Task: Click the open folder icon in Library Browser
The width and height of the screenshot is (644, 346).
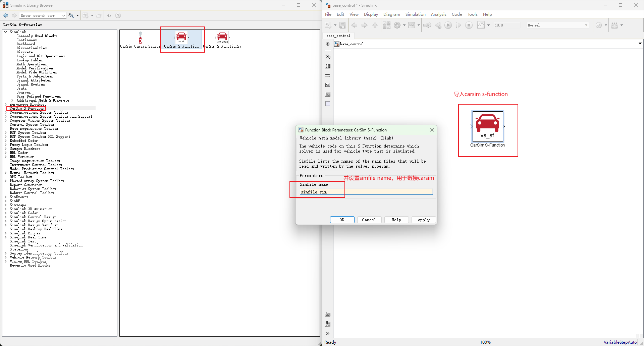Action: [99, 15]
